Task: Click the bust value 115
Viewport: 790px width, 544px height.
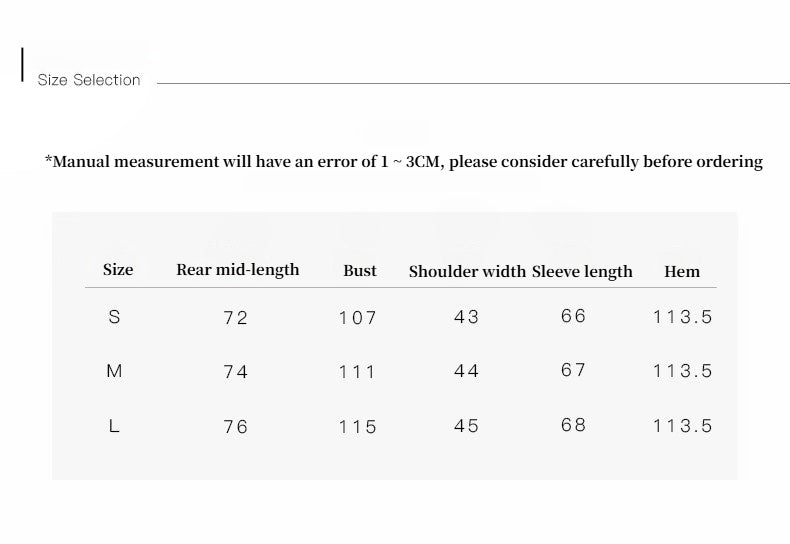Action: coord(357,427)
